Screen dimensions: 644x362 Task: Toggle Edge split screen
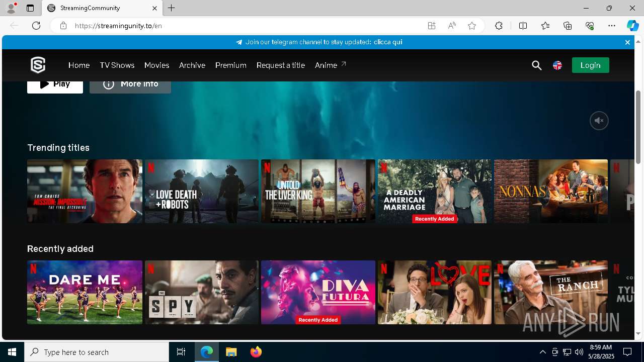523,26
